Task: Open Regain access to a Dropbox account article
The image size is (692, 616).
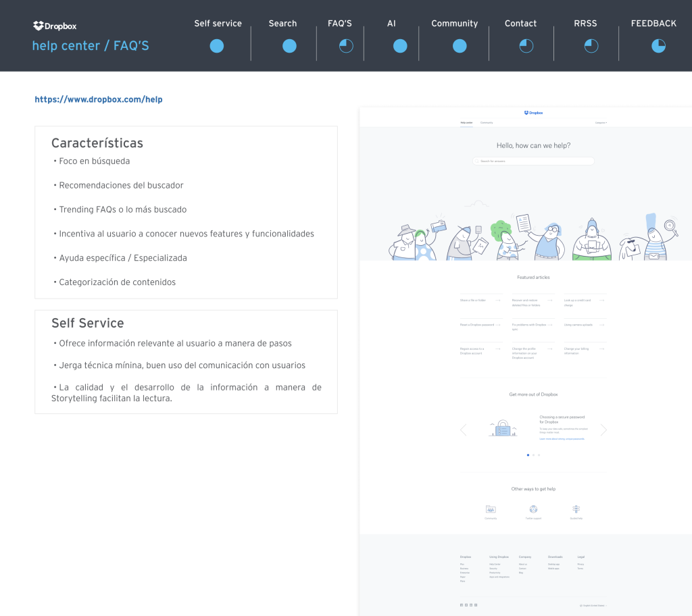Action: 472,351
